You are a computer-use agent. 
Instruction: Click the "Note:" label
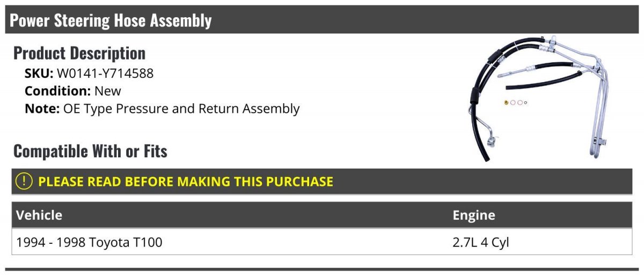[x=41, y=108]
